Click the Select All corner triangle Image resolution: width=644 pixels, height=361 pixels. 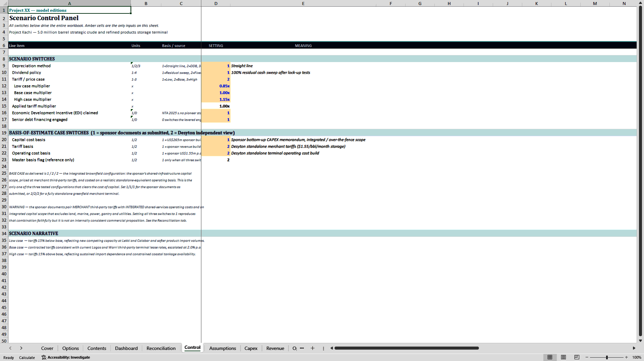tap(4, 3)
